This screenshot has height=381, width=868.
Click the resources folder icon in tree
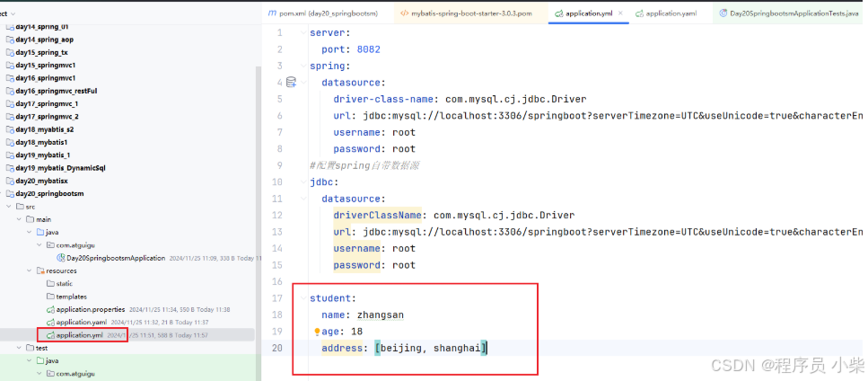coord(40,270)
